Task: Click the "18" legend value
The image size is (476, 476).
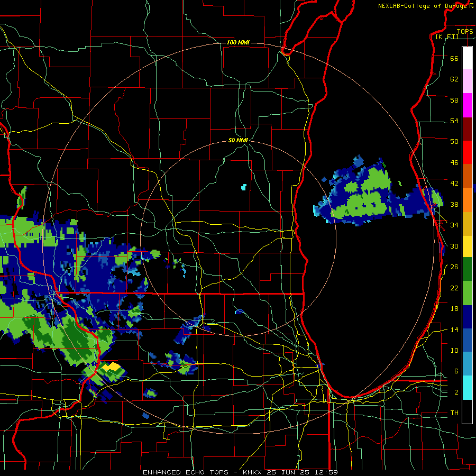Action: (454, 309)
